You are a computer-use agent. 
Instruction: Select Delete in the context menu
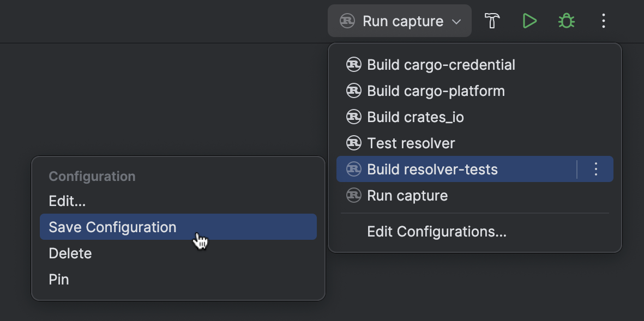click(x=70, y=253)
